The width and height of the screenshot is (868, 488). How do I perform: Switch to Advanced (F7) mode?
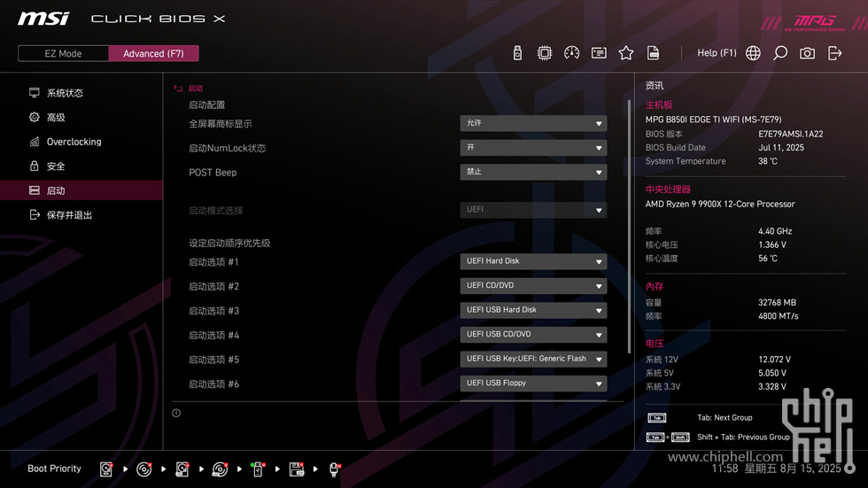point(153,53)
